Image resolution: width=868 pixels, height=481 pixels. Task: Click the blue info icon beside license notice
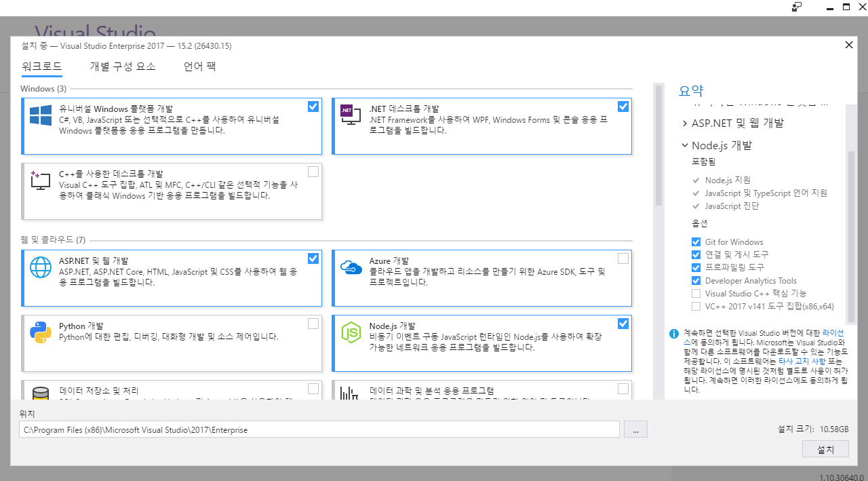click(674, 334)
